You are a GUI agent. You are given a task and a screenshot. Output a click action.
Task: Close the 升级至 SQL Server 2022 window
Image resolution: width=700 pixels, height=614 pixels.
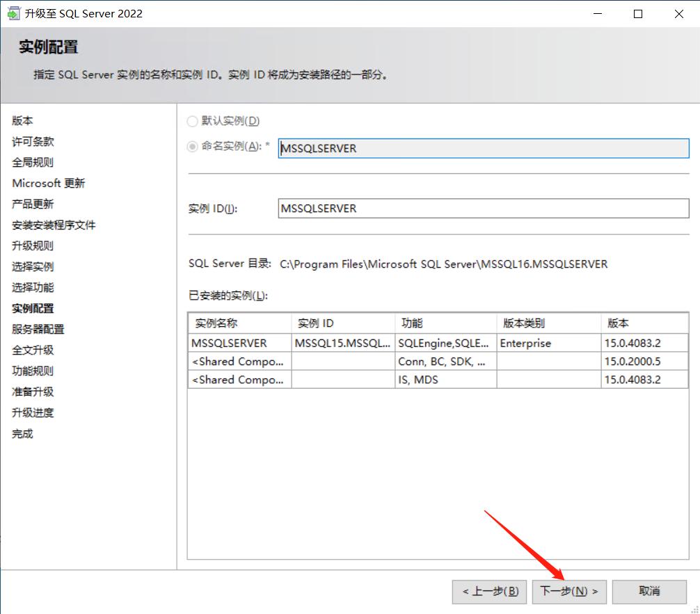(679, 14)
